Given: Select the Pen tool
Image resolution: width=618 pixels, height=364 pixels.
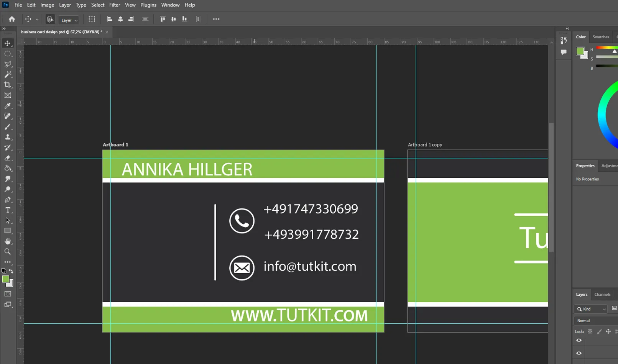Looking at the screenshot, I should tap(8, 200).
